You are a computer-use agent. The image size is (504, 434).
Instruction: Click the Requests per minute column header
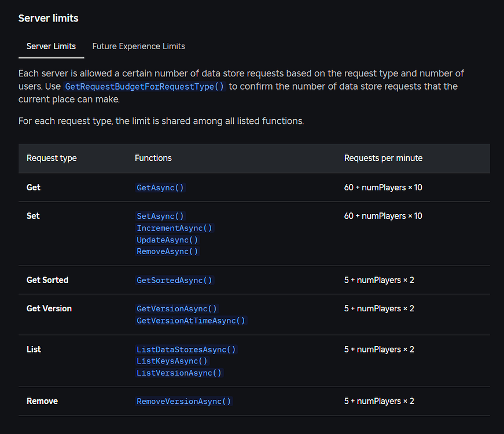385,157
